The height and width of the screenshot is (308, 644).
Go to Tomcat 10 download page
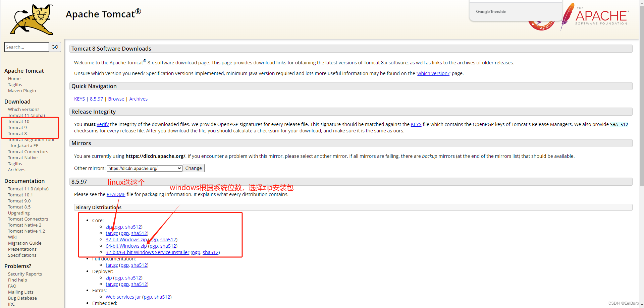[19, 121]
